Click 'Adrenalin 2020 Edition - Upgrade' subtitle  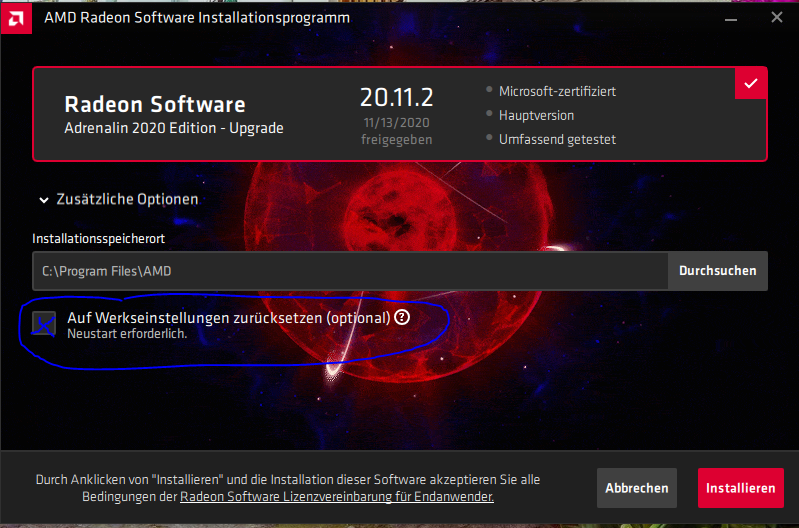pos(174,128)
